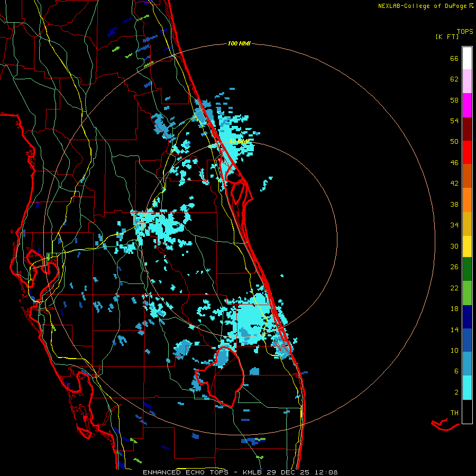
Task: Pick the bright yellow legend swatch
Action: [x=467, y=246]
